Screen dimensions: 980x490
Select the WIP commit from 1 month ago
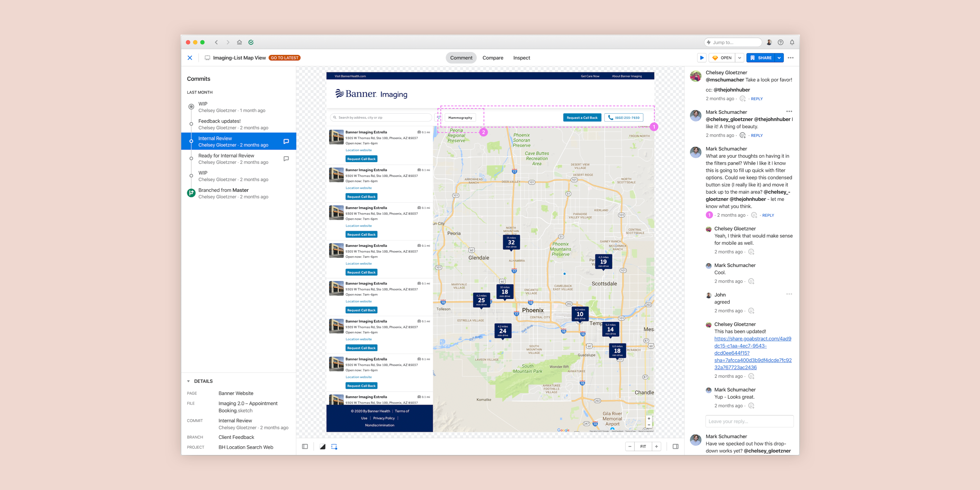point(239,107)
